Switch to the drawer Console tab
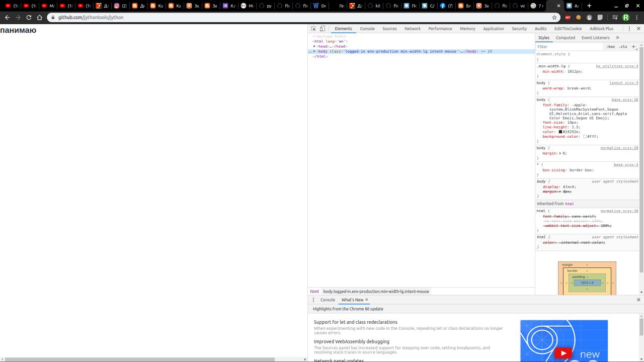 point(328,300)
